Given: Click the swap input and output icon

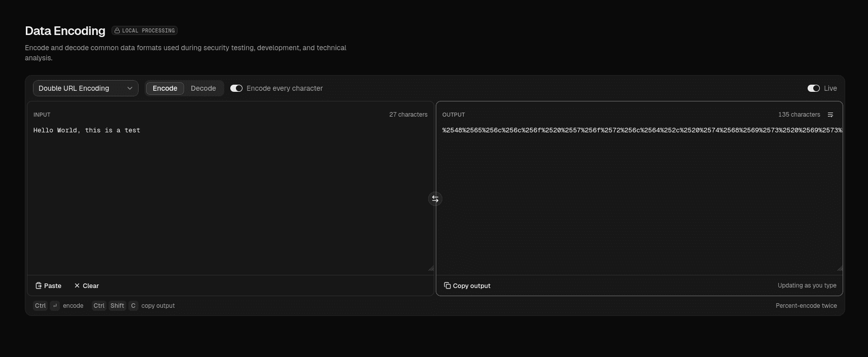Looking at the screenshot, I should (435, 199).
